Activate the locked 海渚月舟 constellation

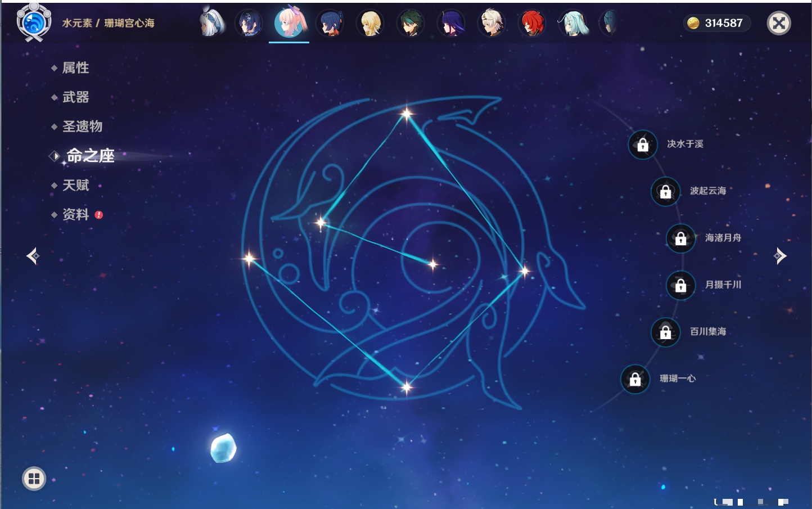(680, 238)
